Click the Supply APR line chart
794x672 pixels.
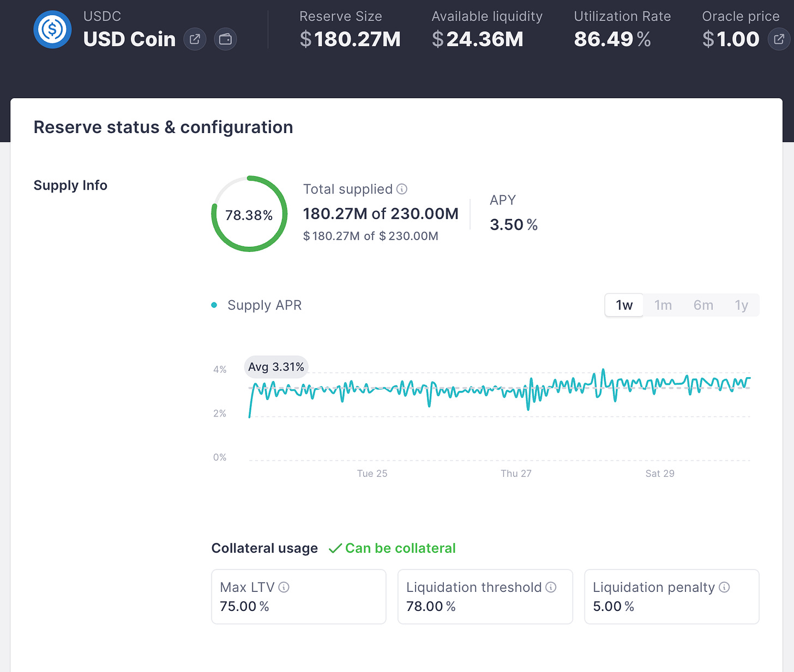pyautogui.click(x=500, y=414)
